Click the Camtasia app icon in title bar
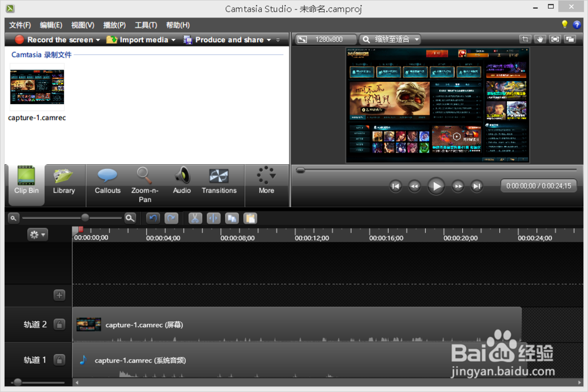 click(x=11, y=8)
